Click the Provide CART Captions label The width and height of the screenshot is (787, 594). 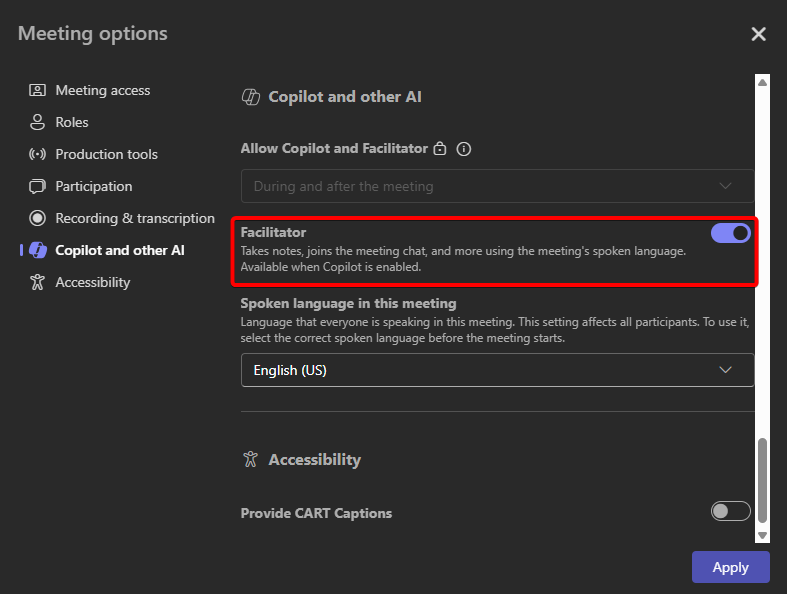(x=316, y=513)
